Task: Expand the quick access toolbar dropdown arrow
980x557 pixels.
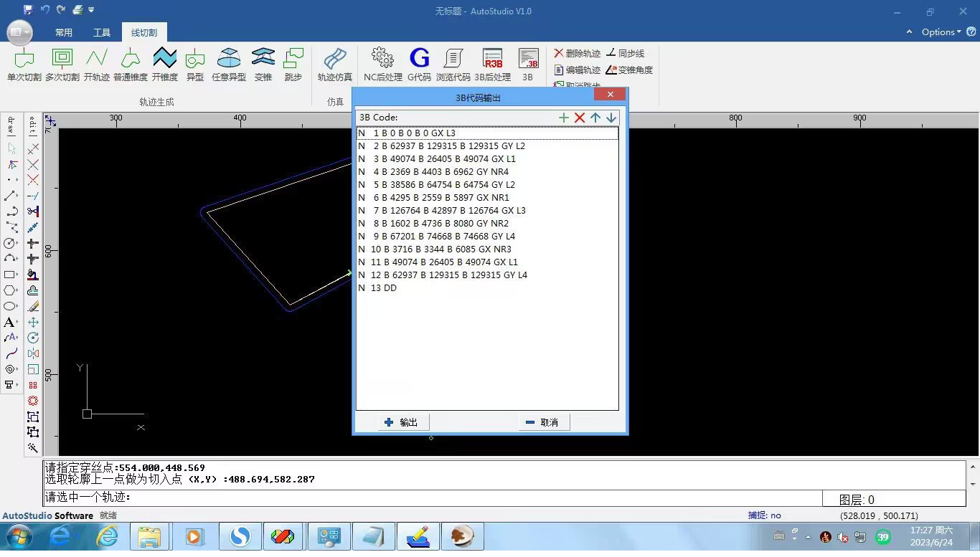Action: pyautogui.click(x=91, y=10)
